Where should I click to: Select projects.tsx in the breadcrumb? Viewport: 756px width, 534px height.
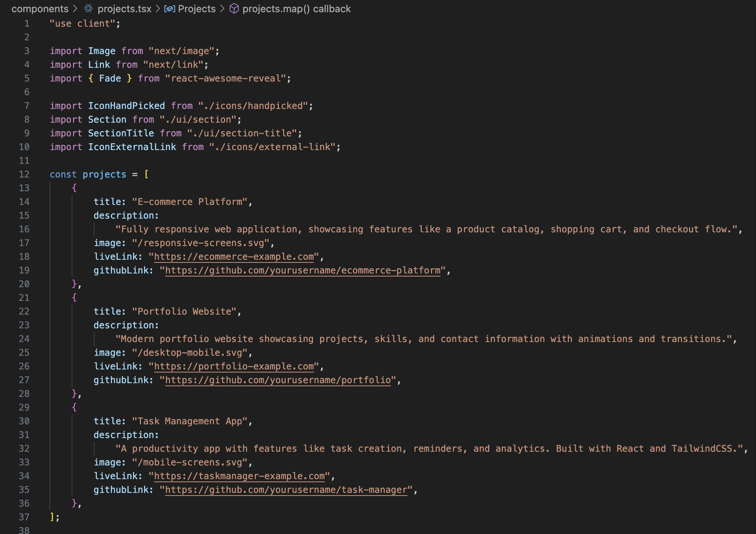point(124,9)
